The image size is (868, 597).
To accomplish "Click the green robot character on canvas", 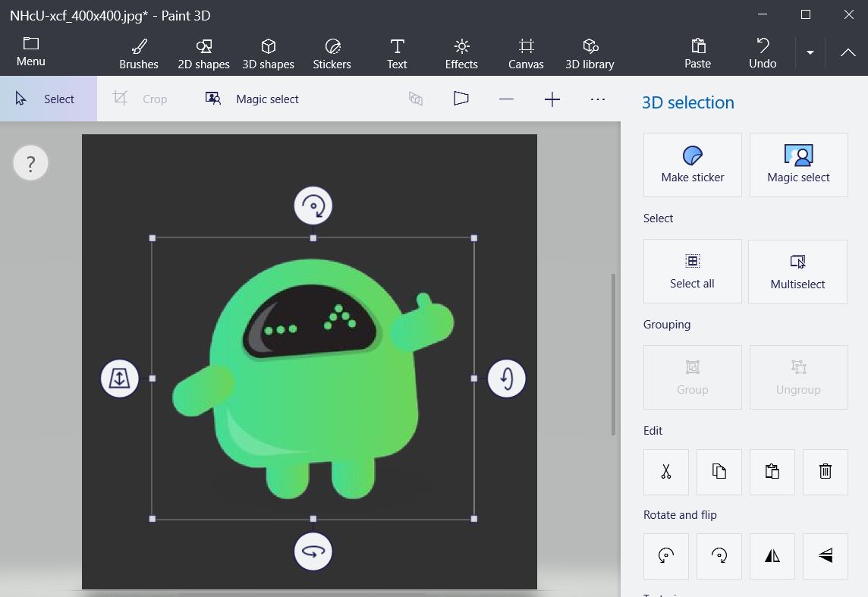I will click(x=313, y=379).
